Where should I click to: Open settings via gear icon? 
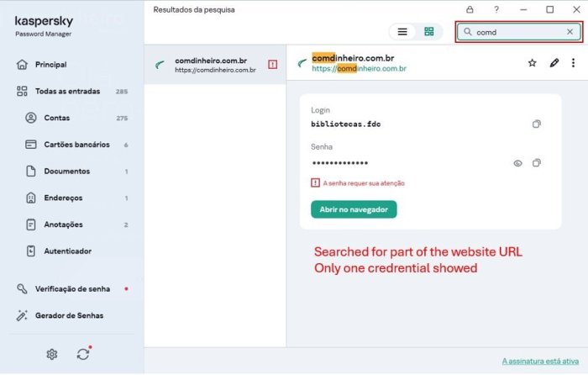(x=52, y=354)
